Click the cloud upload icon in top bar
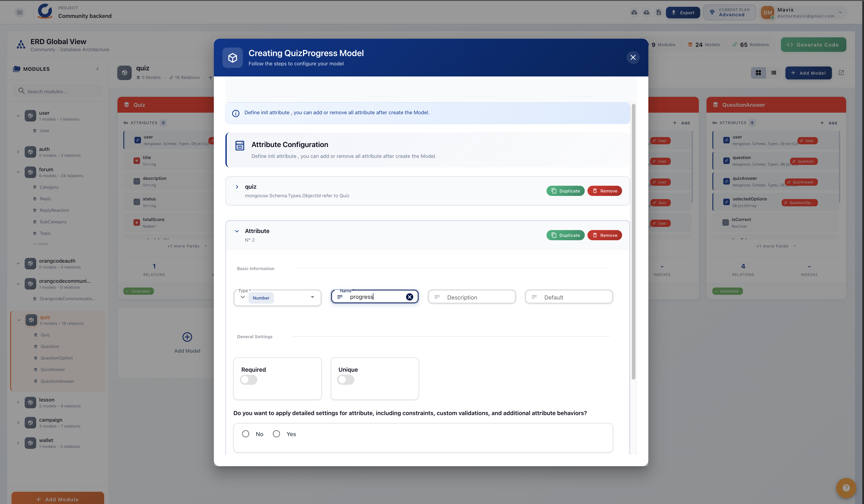This screenshot has height=504, width=864. 634,12
